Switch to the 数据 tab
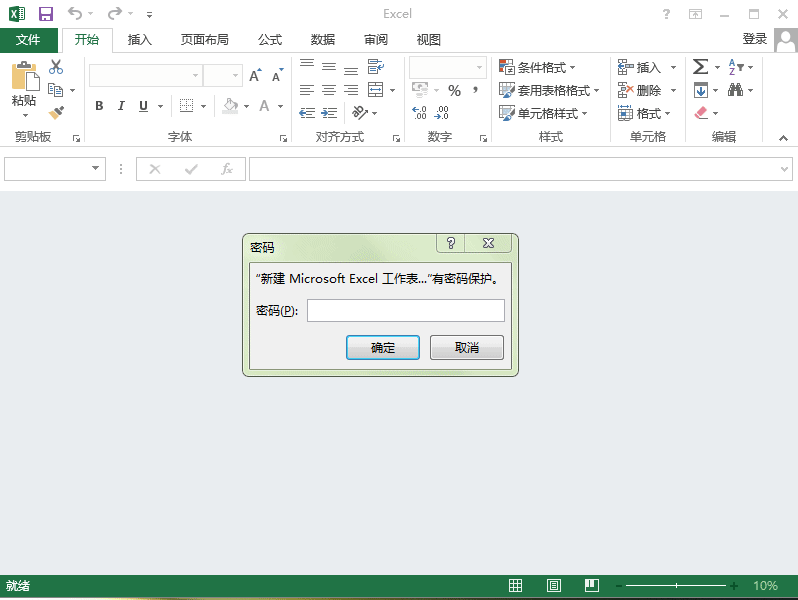798x600 pixels. tap(323, 40)
